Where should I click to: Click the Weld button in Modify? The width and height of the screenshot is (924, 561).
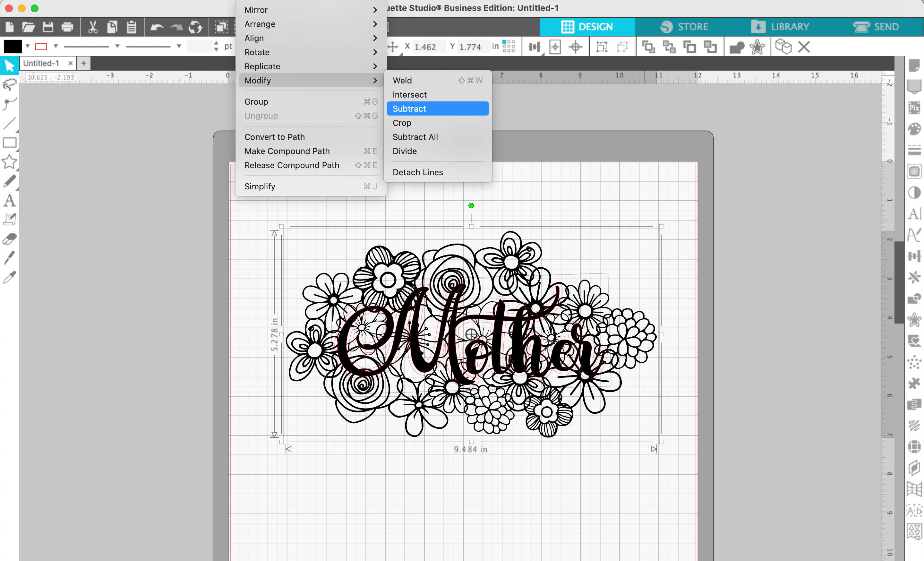coord(403,81)
